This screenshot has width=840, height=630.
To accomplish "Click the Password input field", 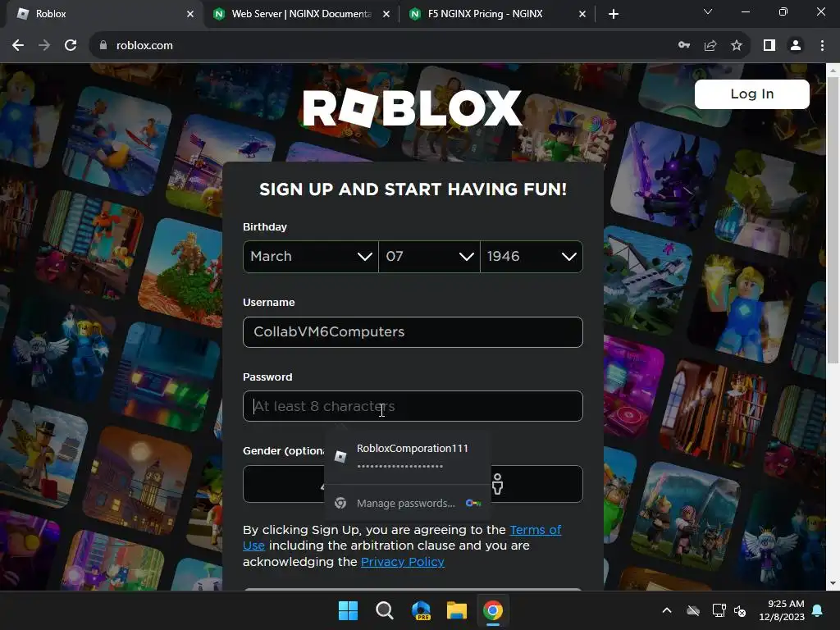I will pos(413,406).
